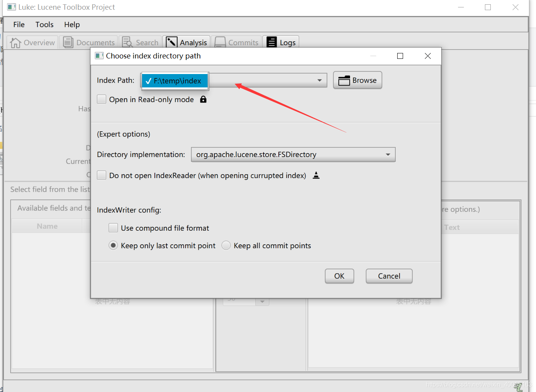
Task: Select Keep all commit points
Action: coord(226,245)
